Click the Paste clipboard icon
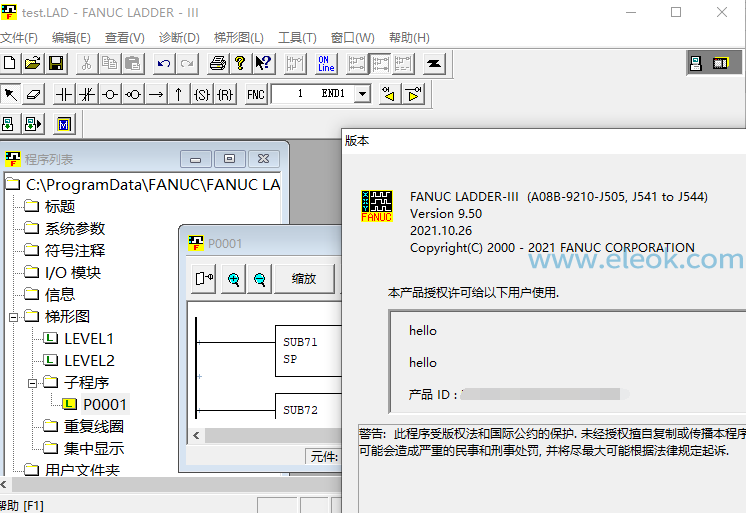The height and width of the screenshot is (513, 746). [x=133, y=63]
